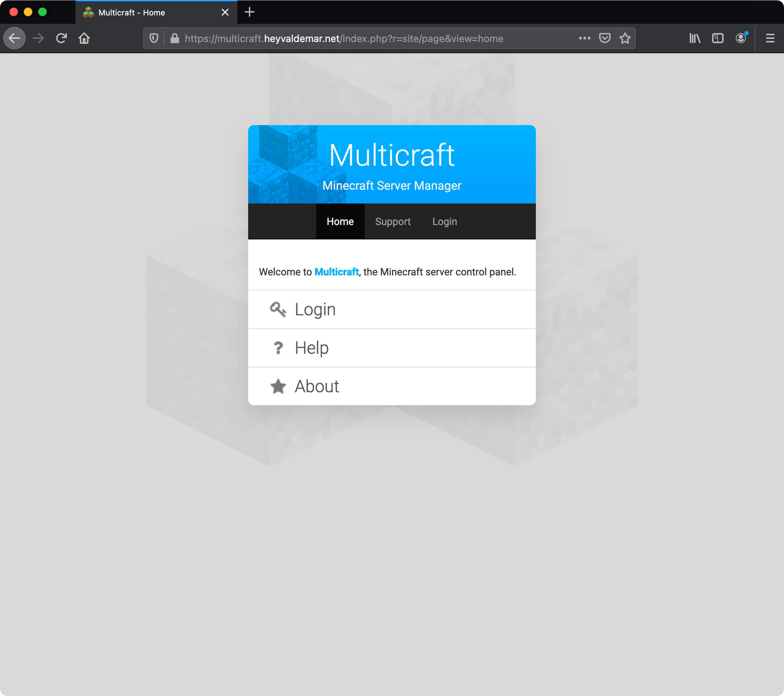Screen dimensions: 784x696
Task: Click the Firefox bookmark star icon
Action: (x=624, y=38)
